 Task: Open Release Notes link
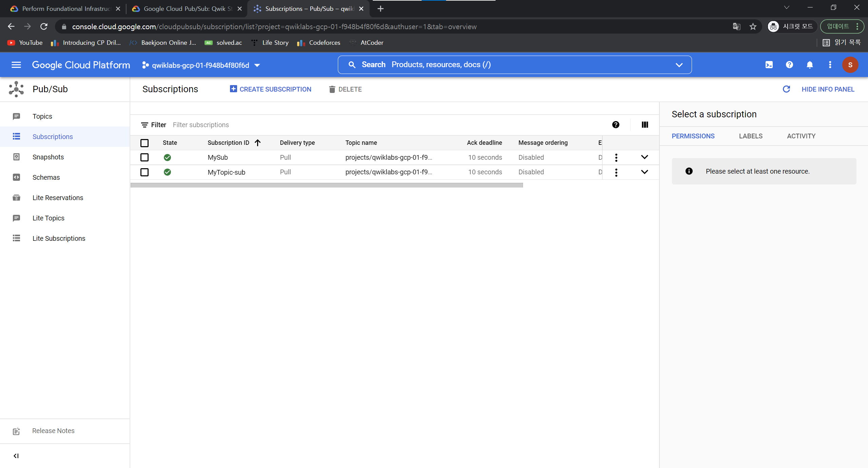click(53, 431)
